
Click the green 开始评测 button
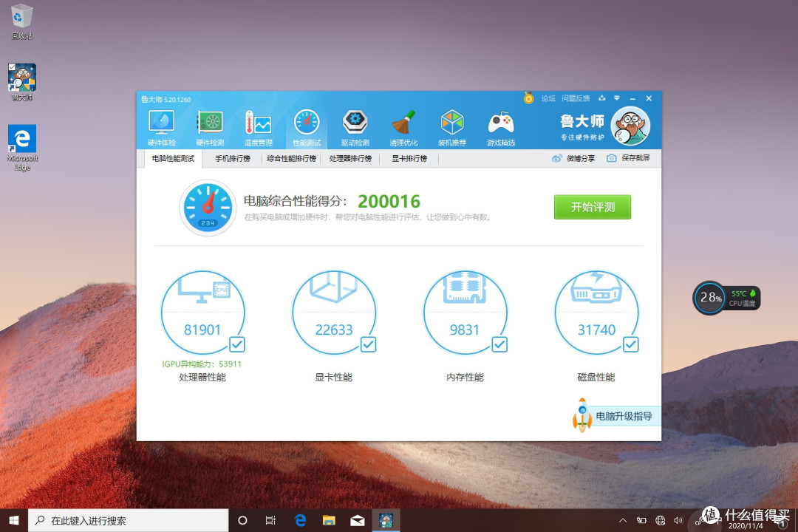tap(593, 207)
